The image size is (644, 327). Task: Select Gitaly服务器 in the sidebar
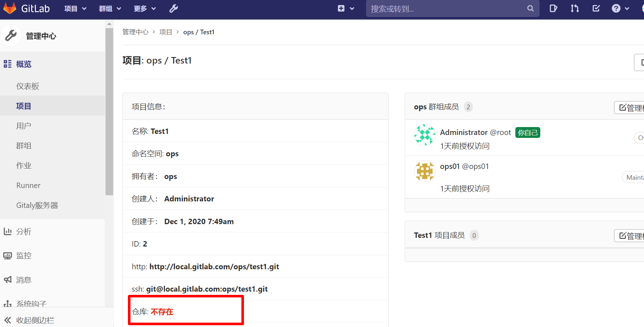pos(37,205)
